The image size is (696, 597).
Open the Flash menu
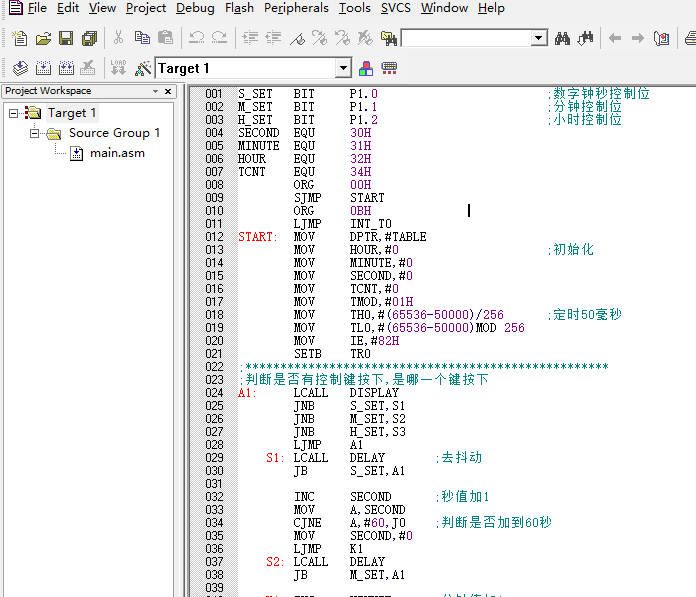[x=239, y=8]
